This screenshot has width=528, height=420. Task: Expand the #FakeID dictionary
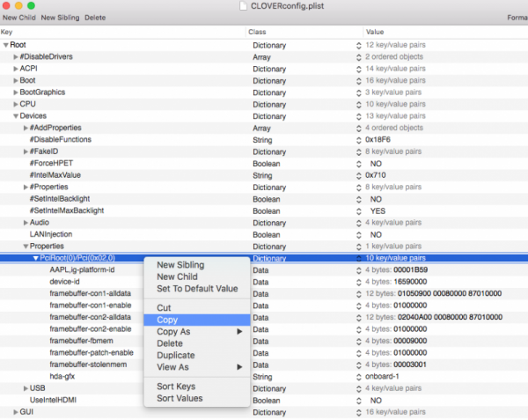coord(26,151)
